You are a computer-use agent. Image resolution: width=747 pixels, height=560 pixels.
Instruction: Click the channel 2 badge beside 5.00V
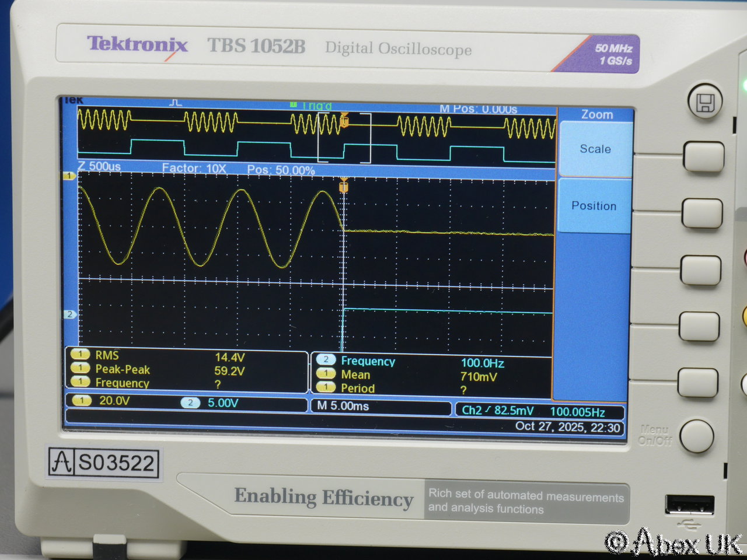pos(190,402)
